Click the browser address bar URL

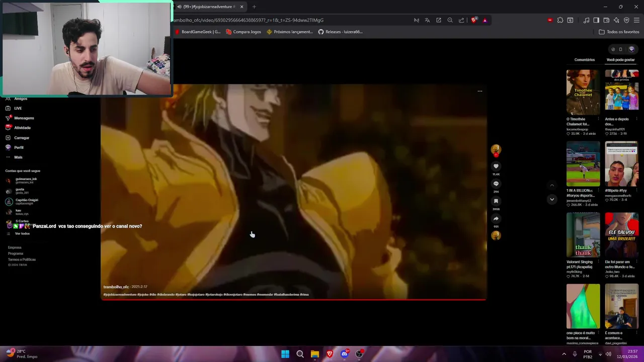[x=249, y=20]
